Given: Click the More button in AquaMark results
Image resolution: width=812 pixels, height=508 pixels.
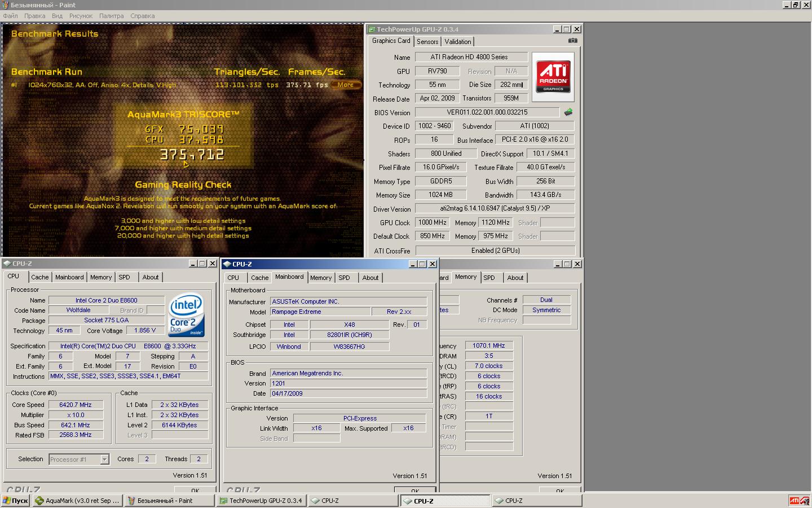Looking at the screenshot, I should 346,85.
